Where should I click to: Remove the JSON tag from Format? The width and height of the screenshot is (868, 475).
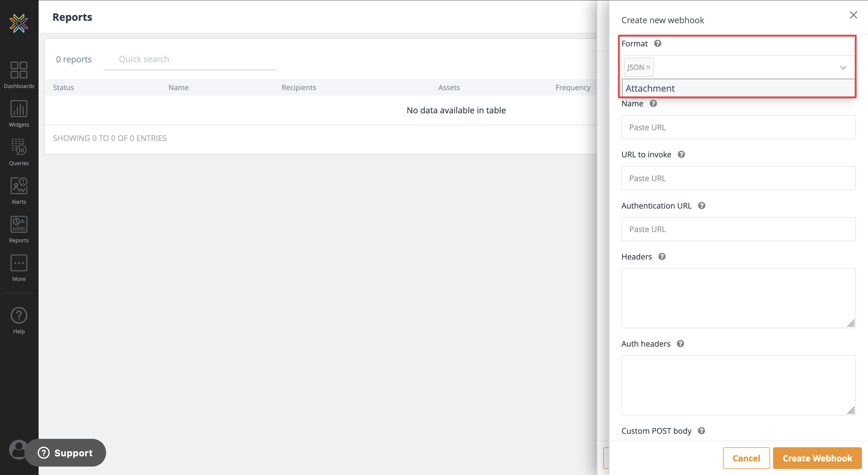pos(648,68)
